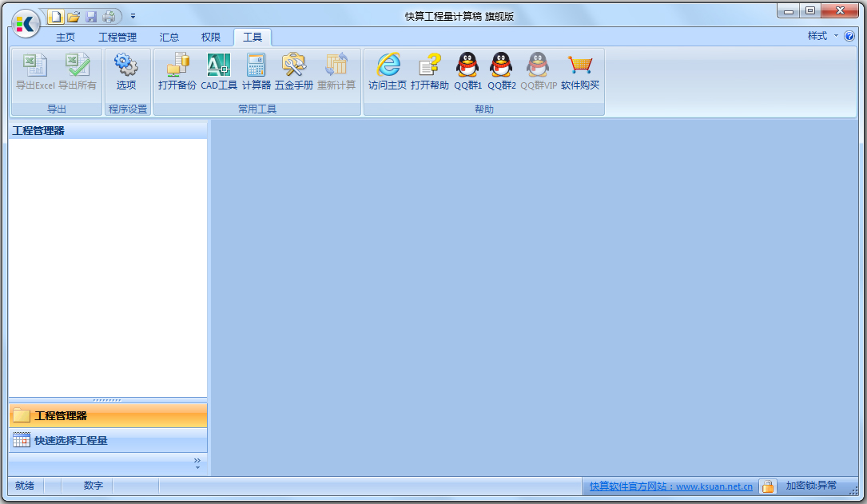Screen dimensions: 867x504
Task: Switch to the 工程管理 ribbon tab
Action: [x=117, y=37]
